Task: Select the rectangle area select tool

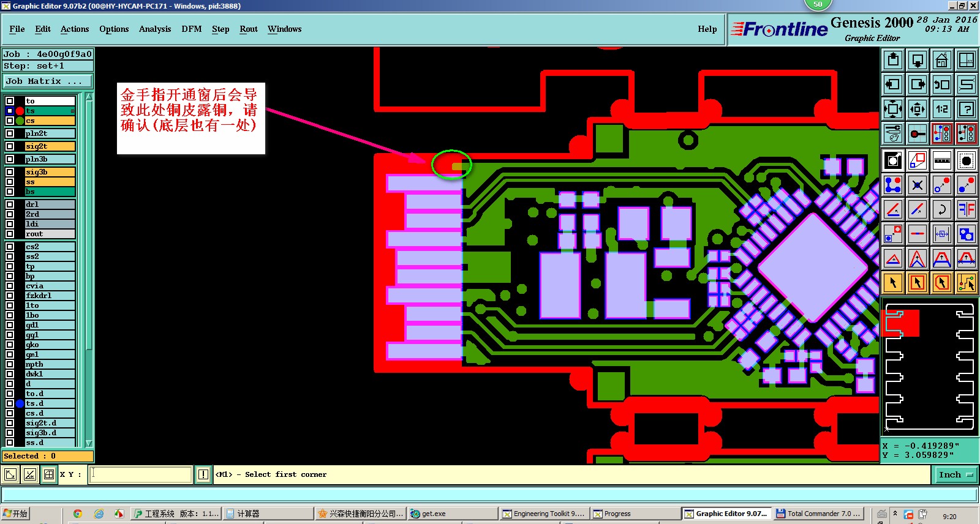Action: pos(918,283)
